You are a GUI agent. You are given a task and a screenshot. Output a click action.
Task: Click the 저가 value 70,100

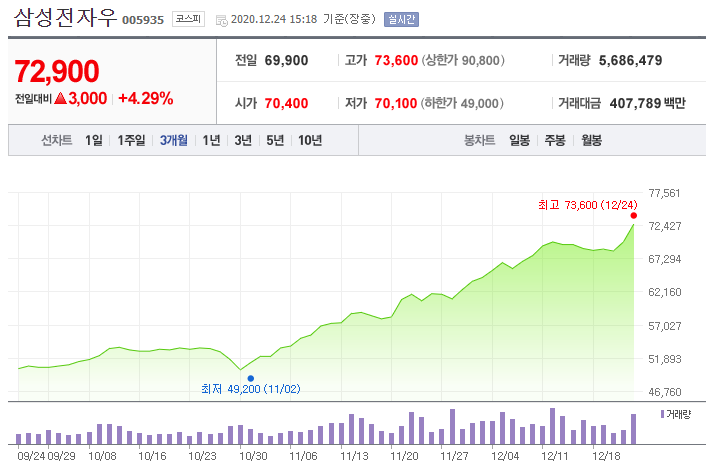pyautogui.click(x=396, y=104)
